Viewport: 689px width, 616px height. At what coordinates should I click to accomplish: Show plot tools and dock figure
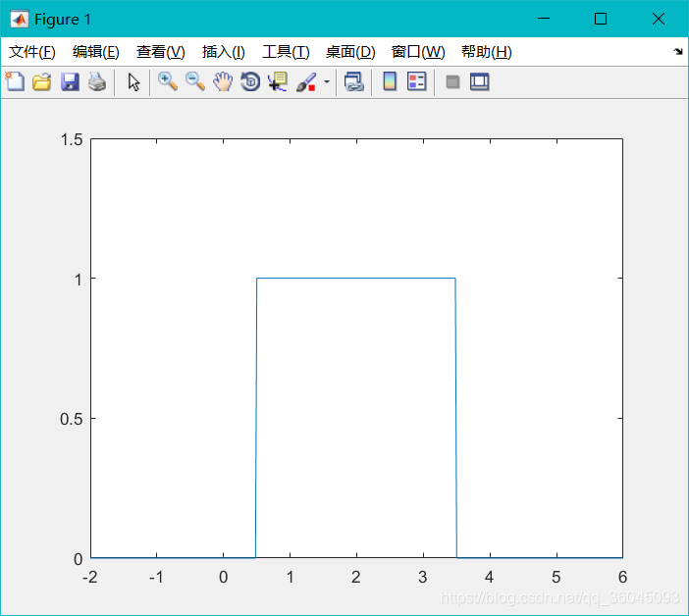point(479,82)
